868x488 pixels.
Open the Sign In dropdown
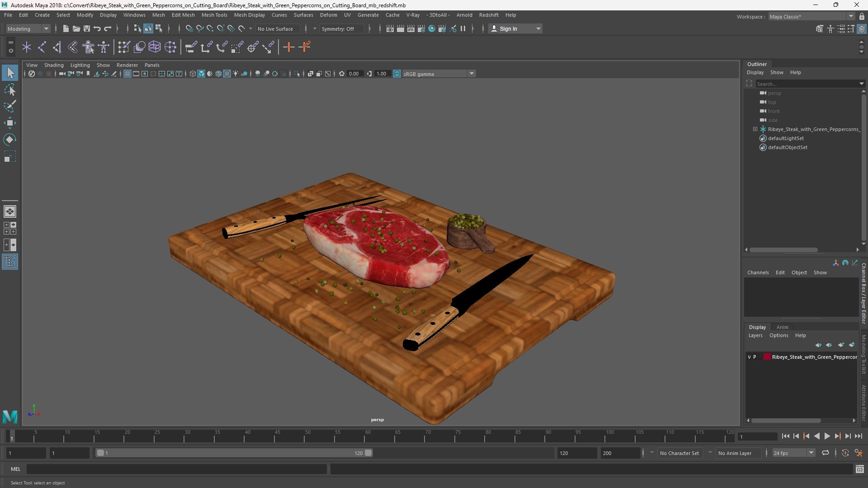516,29
